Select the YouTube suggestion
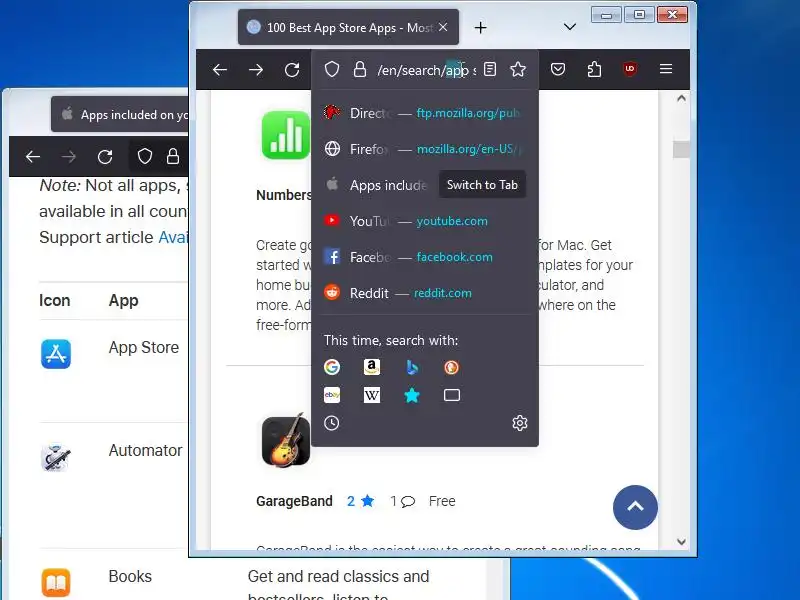Viewport: 800px width, 600px height. coord(424,221)
